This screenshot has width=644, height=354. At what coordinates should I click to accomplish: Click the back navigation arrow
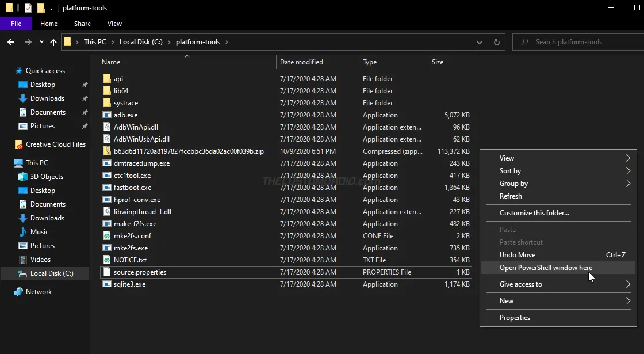(x=10, y=41)
